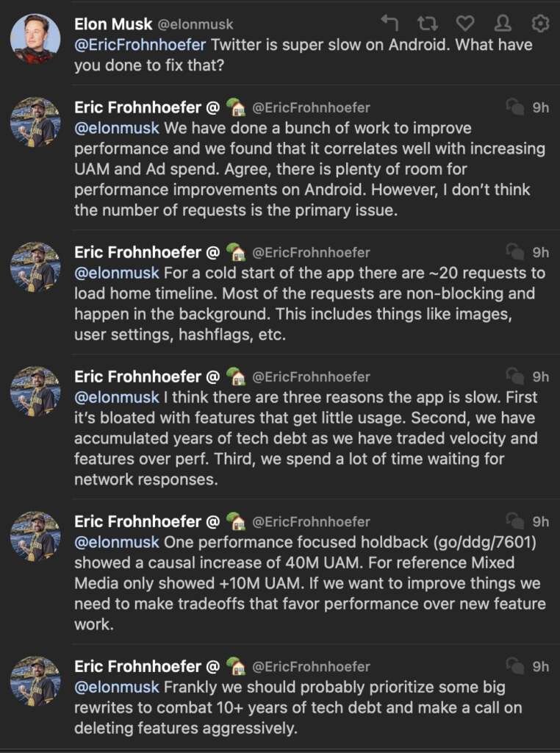The height and width of the screenshot is (753, 560).
Task: Click the reply arrow on Elon Musk's tweet
Action: (x=390, y=24)
